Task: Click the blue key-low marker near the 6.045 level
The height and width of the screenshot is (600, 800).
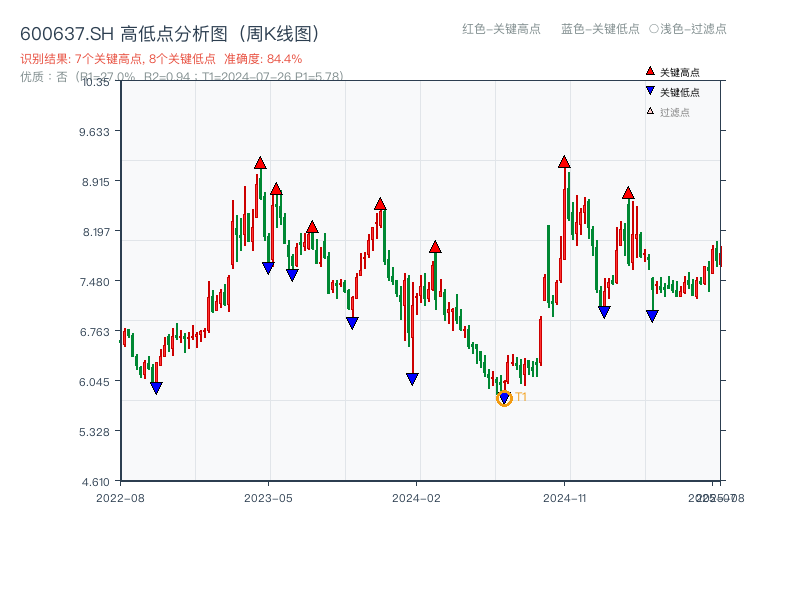Action: tap(412, 377)
